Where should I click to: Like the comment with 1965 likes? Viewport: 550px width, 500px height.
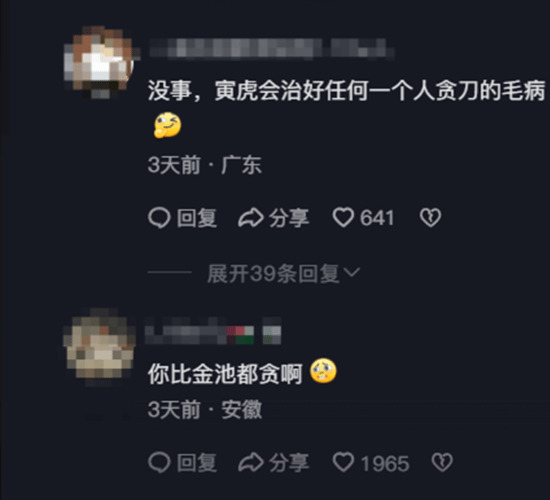pyautogui.click(x=343, y=462)
